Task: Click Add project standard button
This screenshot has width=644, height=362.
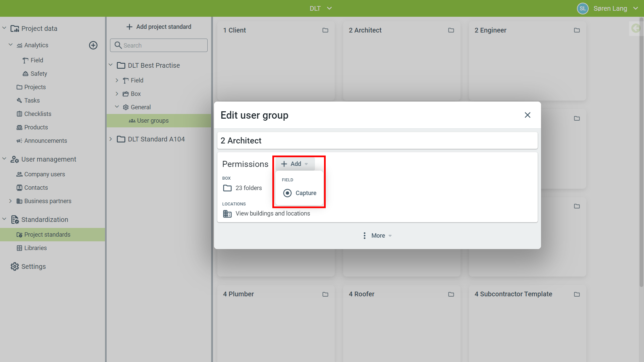Action: 159,27
